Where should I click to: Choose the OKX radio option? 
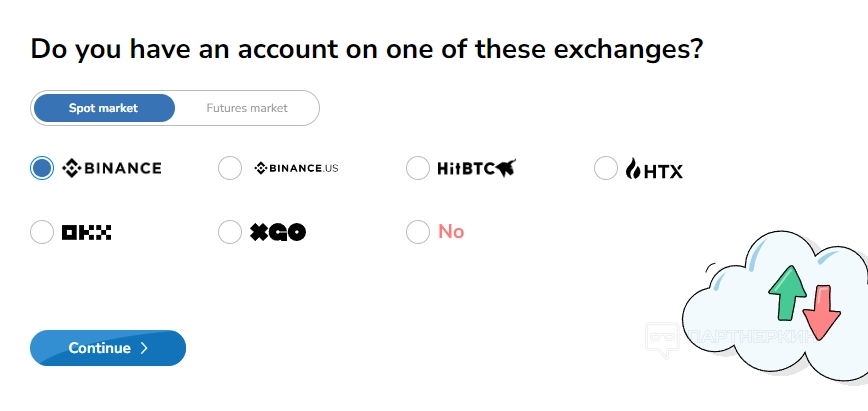[42, 232]
